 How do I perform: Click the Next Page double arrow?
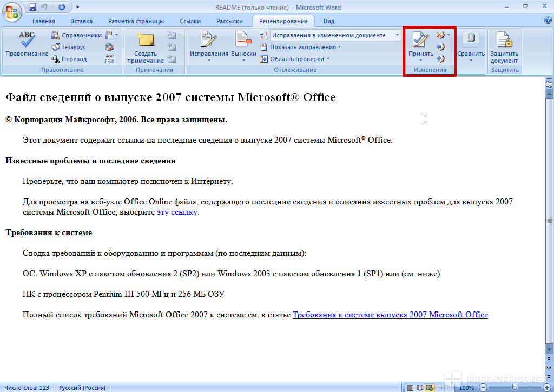pyautogui.click(x=549, y=376)
